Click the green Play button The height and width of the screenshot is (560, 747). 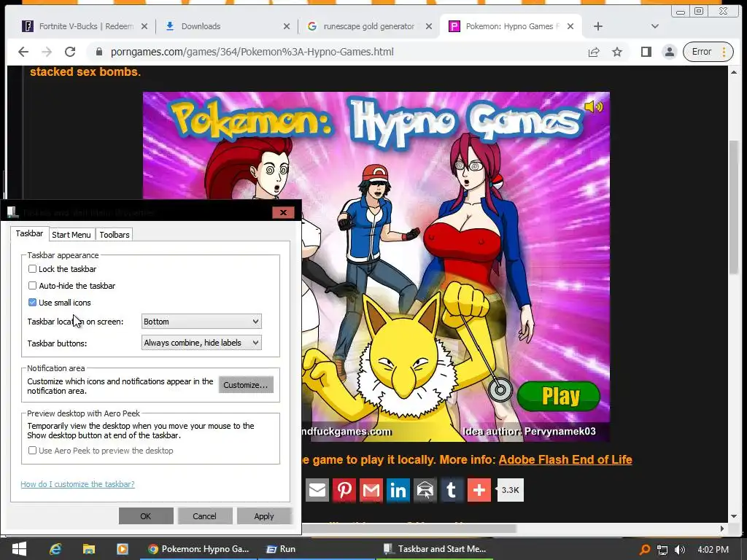560,396
